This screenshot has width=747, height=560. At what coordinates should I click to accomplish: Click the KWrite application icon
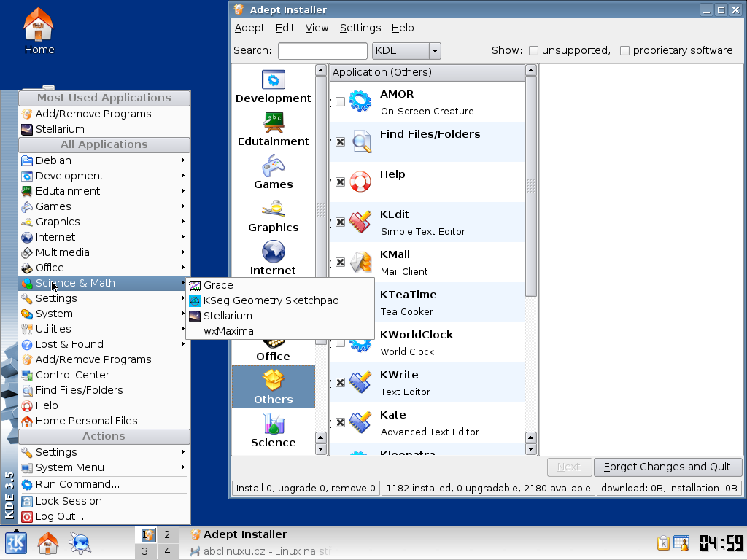tap(360, 382)
